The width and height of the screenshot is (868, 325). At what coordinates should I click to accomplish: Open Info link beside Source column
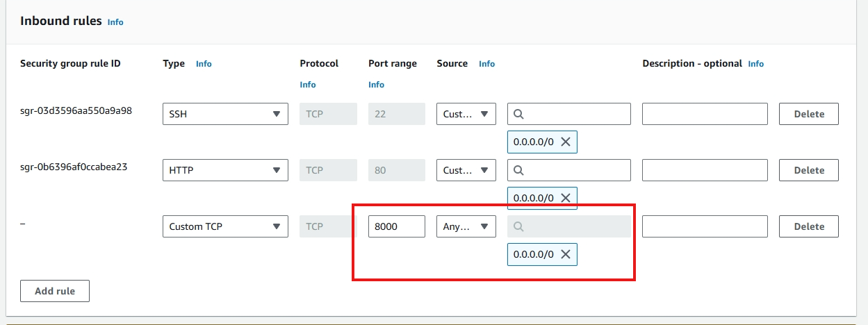pos(486,64)
